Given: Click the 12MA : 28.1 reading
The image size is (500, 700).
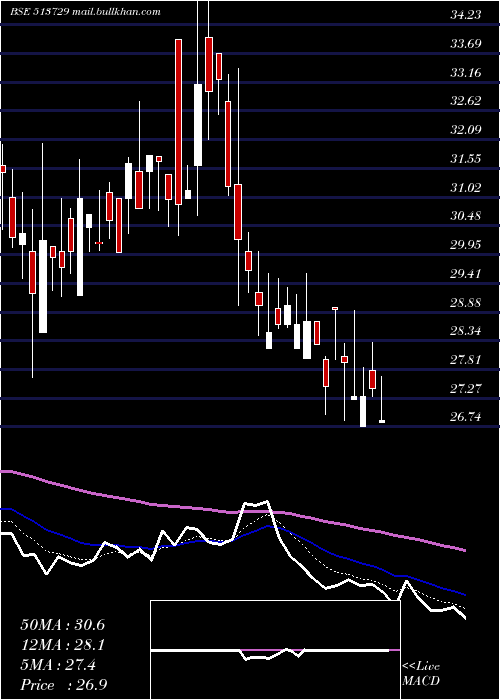Looking at the screenshot, I should pos(62,645).
